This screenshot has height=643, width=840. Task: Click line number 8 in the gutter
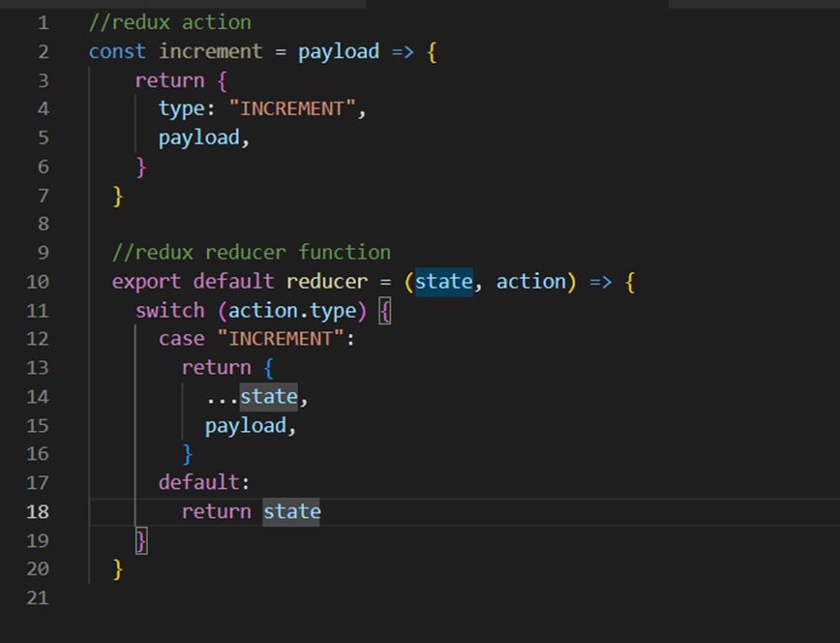44,224
